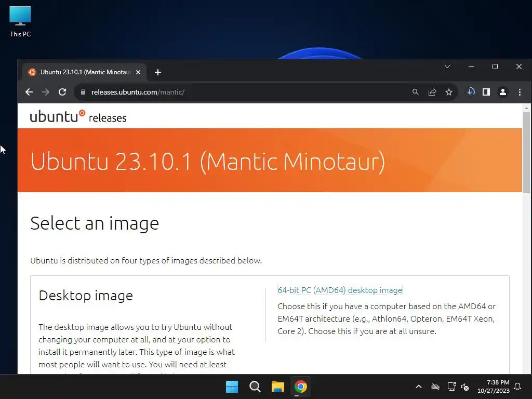Click the Chrome taskbar icon
The width and height of the screenshot is (532, 399).
pyautogui.click(x=301, y=387)
